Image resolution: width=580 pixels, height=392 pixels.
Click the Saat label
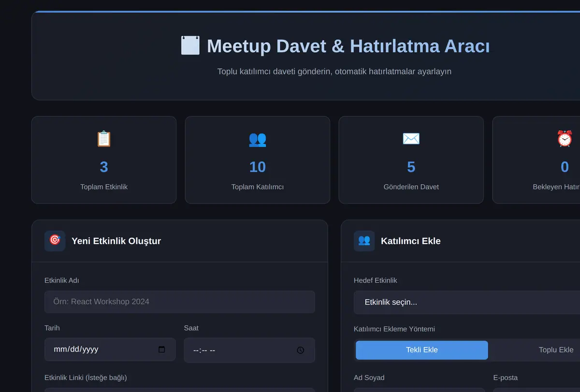191,328
